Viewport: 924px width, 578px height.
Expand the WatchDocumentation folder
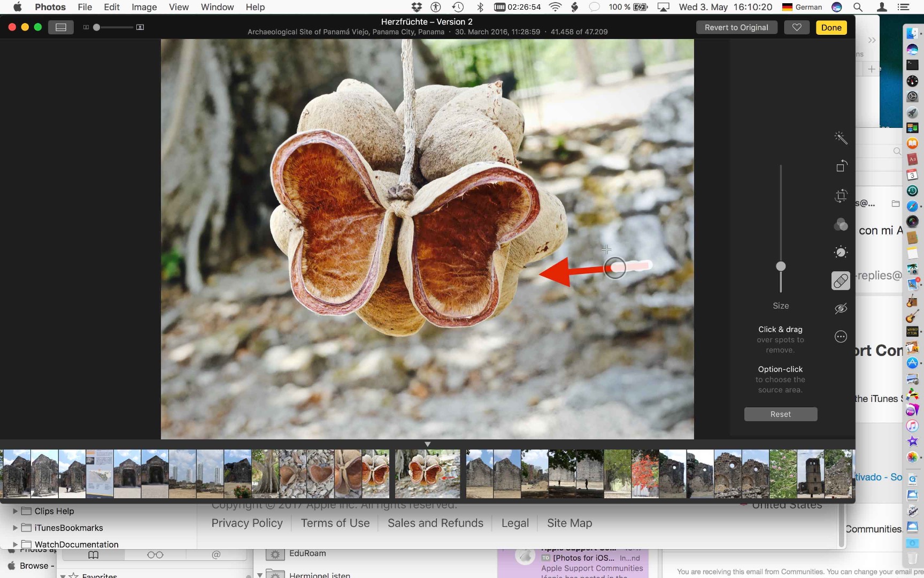coord(16,544)
